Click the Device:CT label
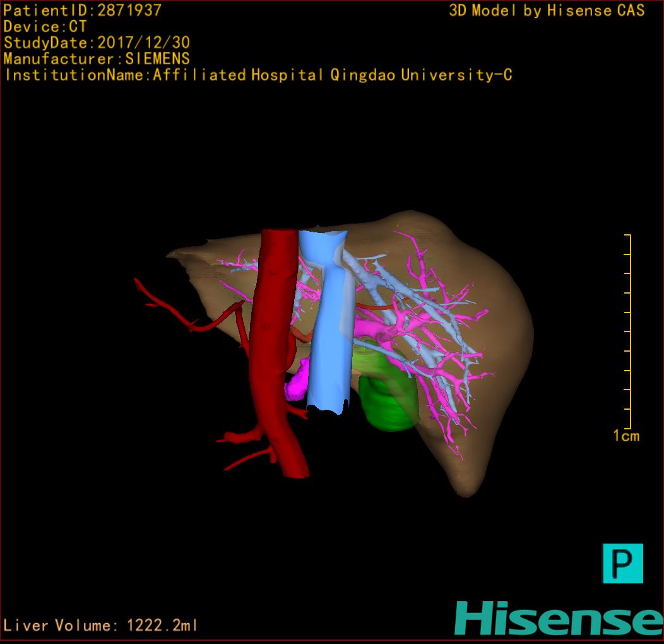 [x=45, y=27]
